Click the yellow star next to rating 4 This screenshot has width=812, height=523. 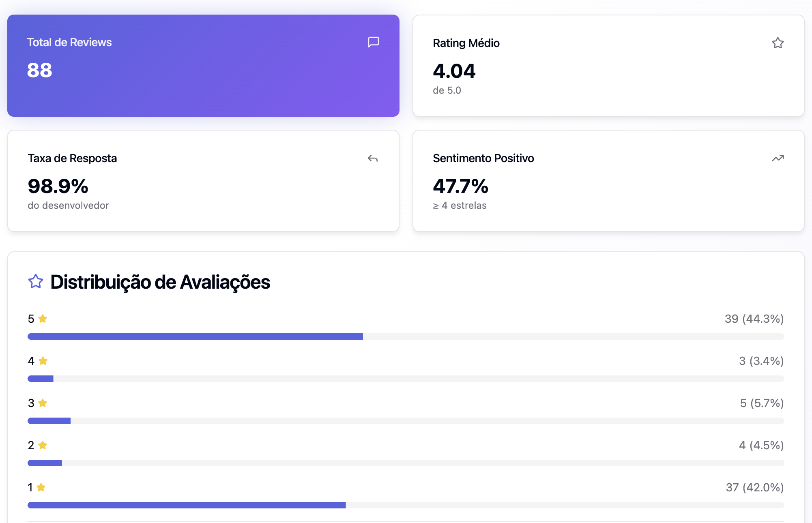[x=43, y=361]
